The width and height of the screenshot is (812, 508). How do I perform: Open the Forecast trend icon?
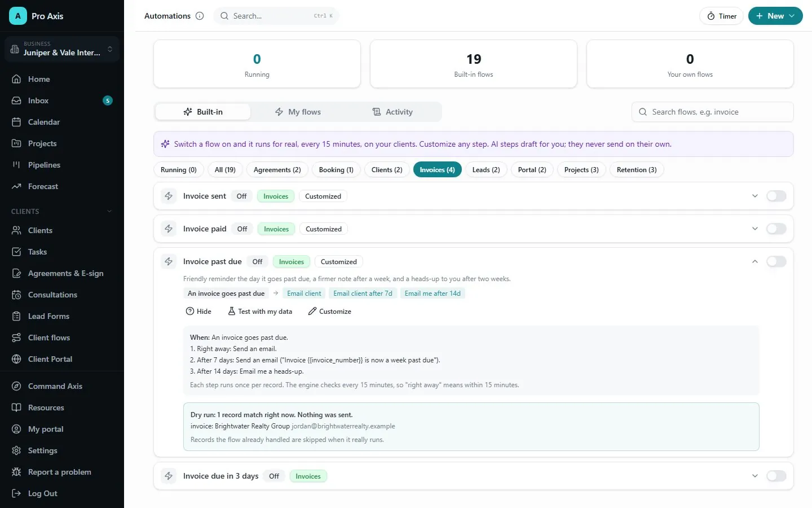(x=16, y=186)
